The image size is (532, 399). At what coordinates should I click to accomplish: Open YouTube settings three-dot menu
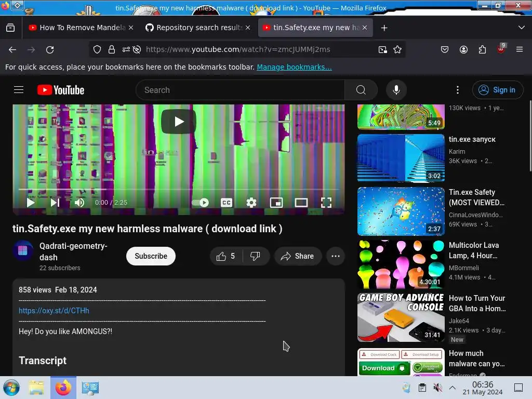tap(458, 90)
